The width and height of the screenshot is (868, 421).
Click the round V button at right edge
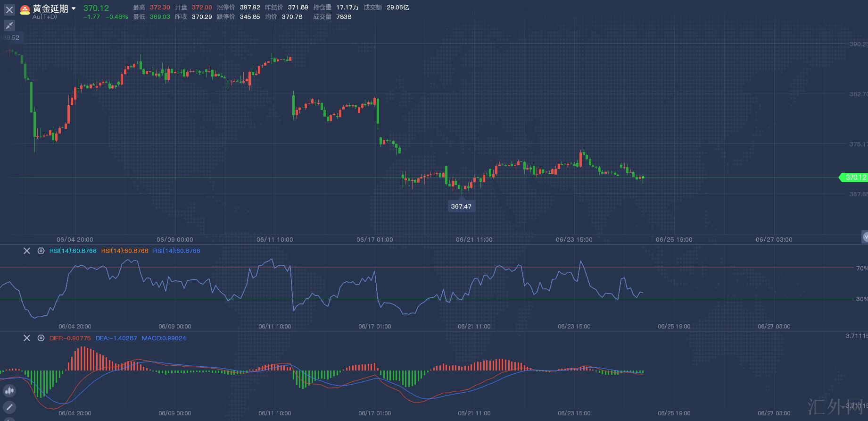(865, 237)
